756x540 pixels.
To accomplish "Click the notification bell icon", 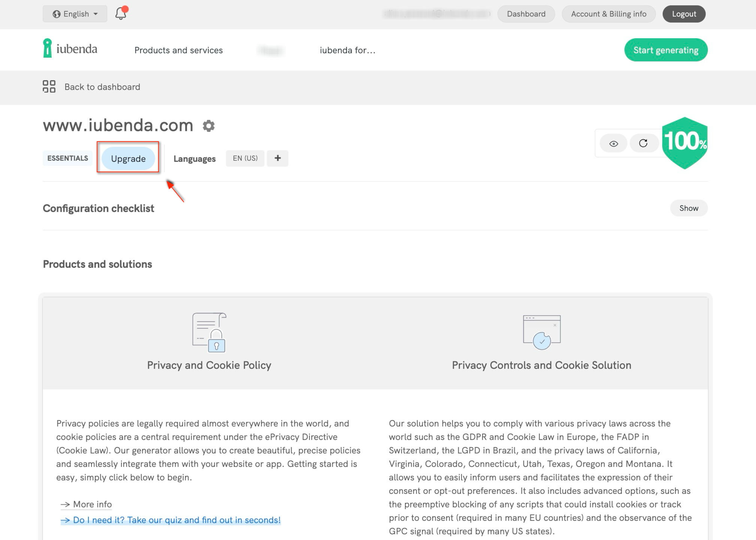I will coord(121,13).
